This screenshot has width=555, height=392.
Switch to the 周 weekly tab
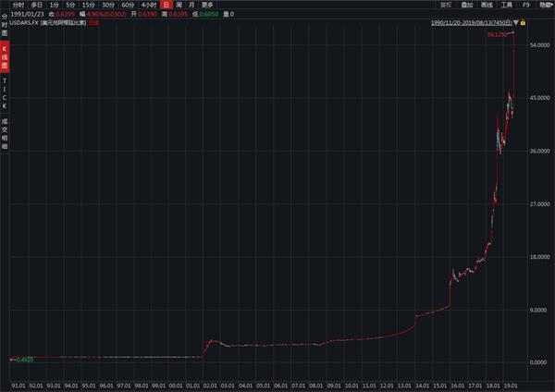click(179, 5)
